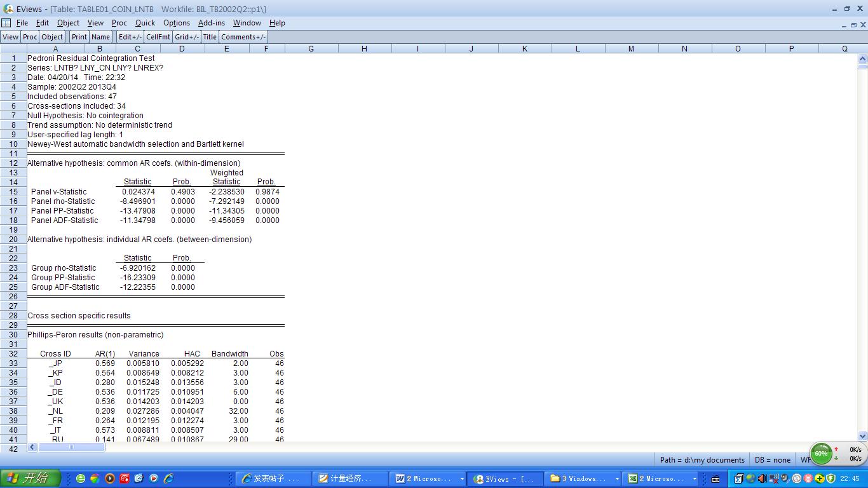Screen dimensions: 868x488
Task: Click the red round tray icon
Action: tap(808, 478)
